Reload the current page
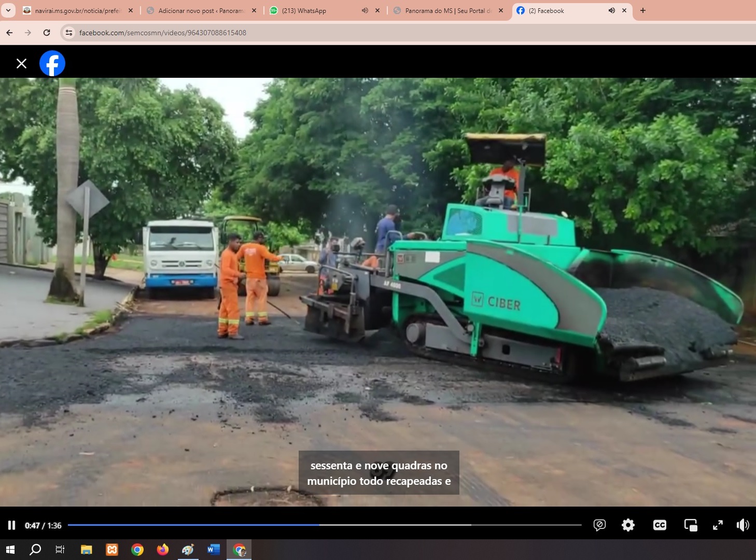 coord(47,33)
